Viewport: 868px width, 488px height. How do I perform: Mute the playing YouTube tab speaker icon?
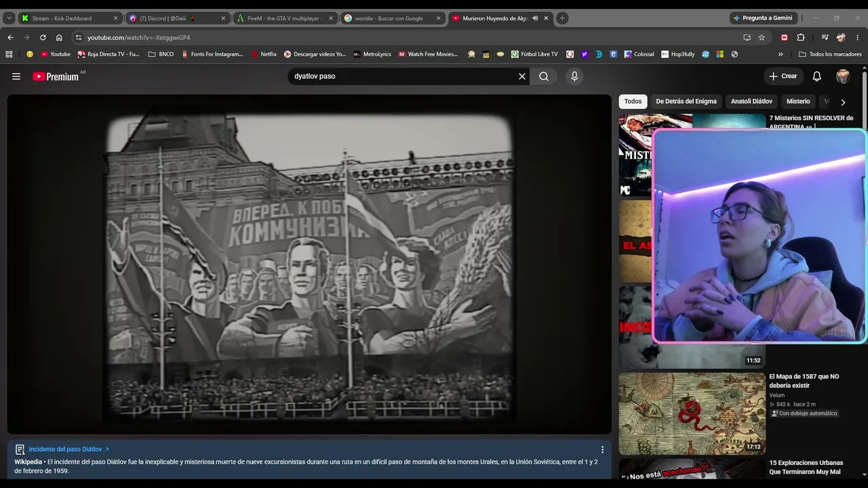point(535,18)
